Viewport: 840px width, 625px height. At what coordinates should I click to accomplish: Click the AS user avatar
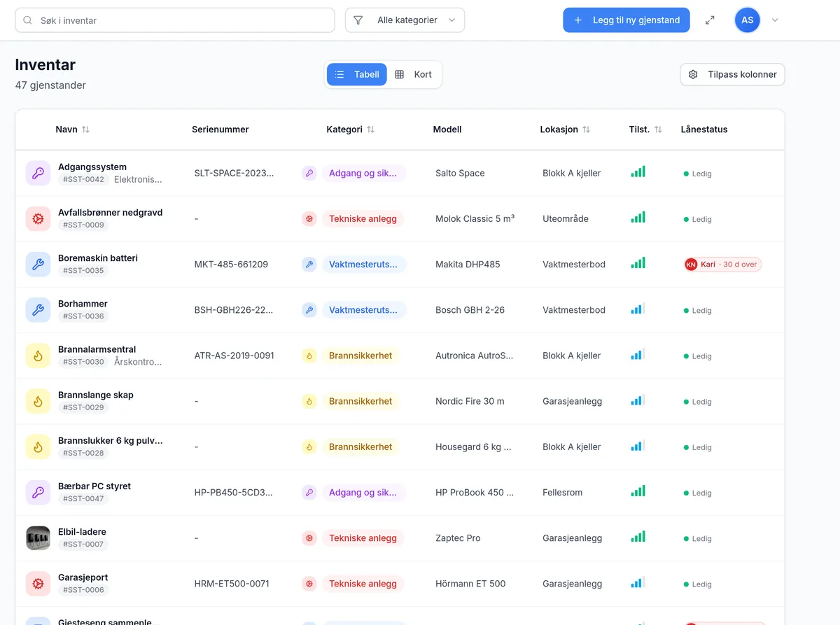coord(748,20)
